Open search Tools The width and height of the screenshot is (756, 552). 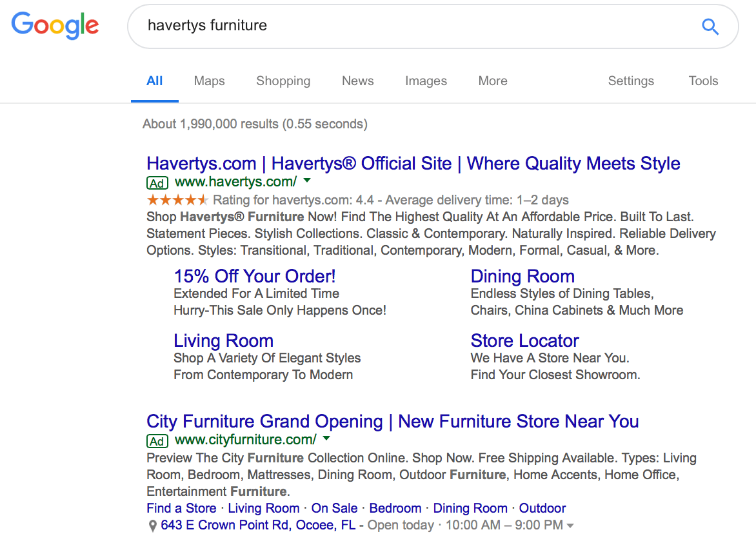(703, 81)
